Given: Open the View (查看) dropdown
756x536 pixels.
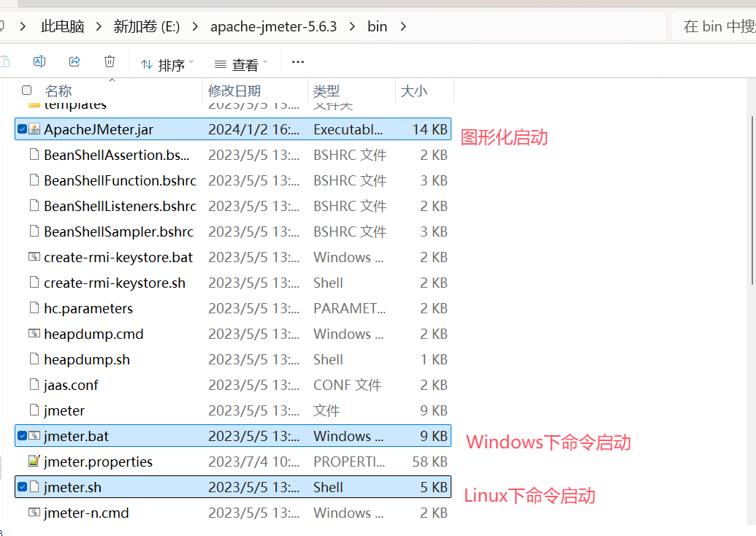Looking at the screenshot, I should click(x=240, y=64).
